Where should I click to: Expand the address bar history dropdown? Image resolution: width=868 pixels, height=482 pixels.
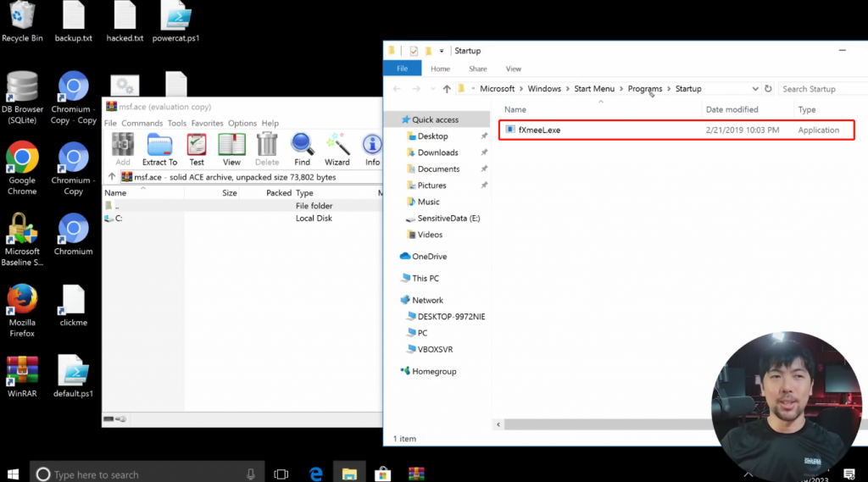pos(754,89)
